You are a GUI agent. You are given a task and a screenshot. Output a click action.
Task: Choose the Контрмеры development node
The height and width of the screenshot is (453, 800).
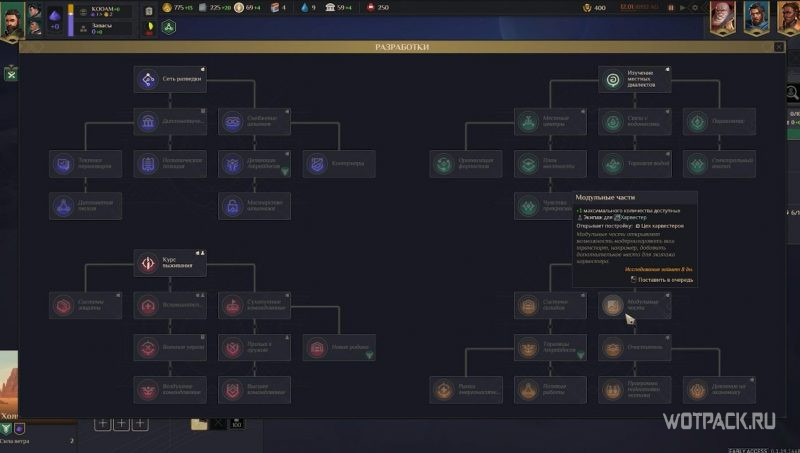pyautogui.click(x=340, y=164)
